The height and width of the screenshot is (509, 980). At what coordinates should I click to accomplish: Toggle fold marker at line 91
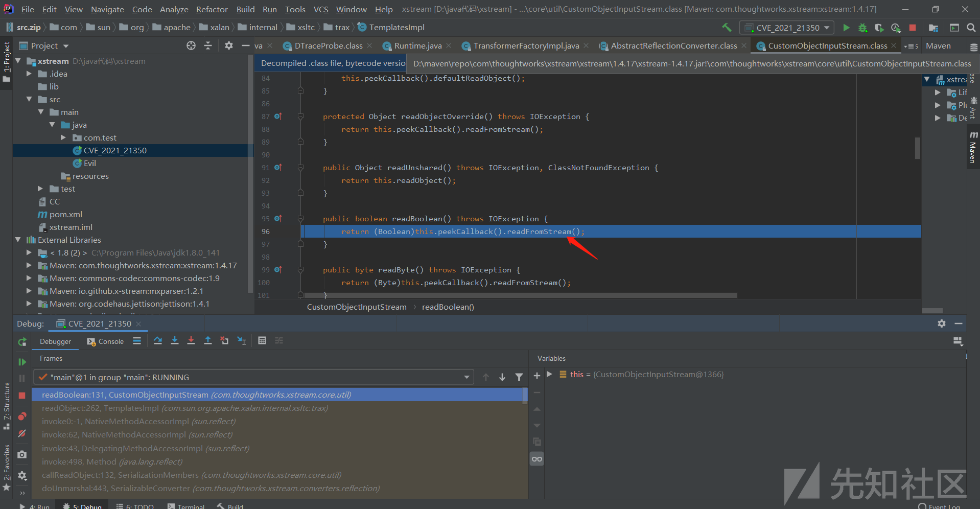tap(300, 168)
